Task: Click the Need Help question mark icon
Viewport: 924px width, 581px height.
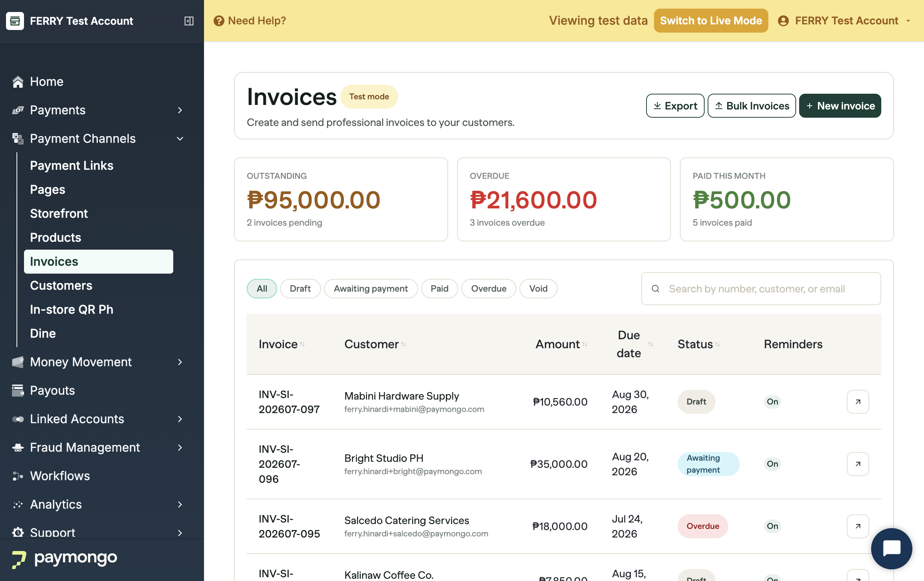Action: 219,21
